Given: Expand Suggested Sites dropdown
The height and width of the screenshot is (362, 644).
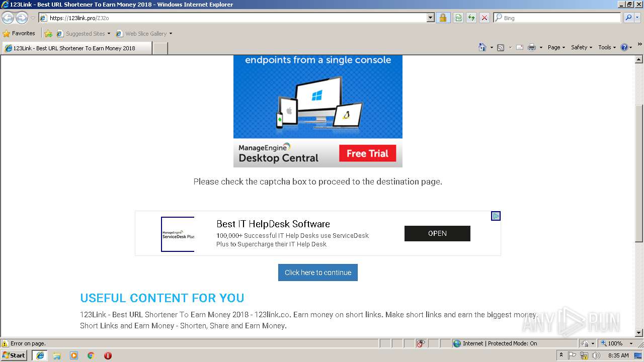Looking at the screenshot, I should tap(109, 34).
